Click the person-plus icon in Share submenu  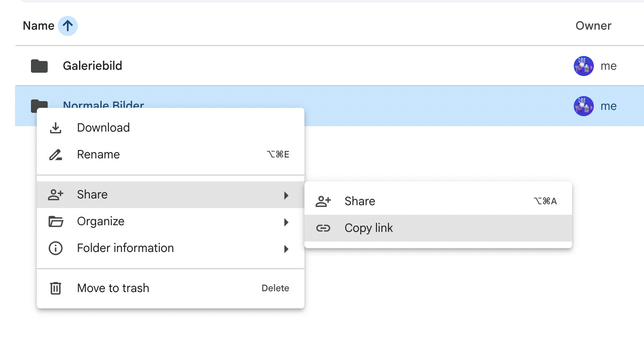coord(323,201)
